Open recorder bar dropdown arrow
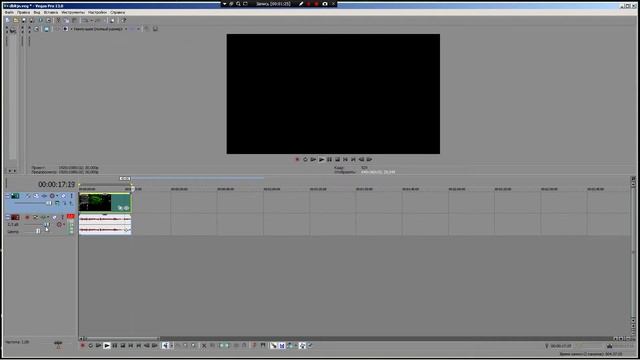This screenshot has height=360, width=640. click(x=224, y=4)
